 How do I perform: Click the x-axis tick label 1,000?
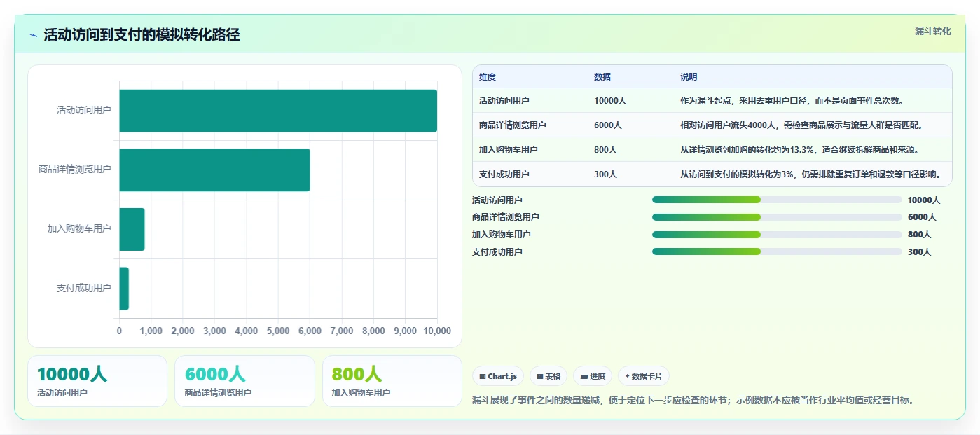[151, 331]
